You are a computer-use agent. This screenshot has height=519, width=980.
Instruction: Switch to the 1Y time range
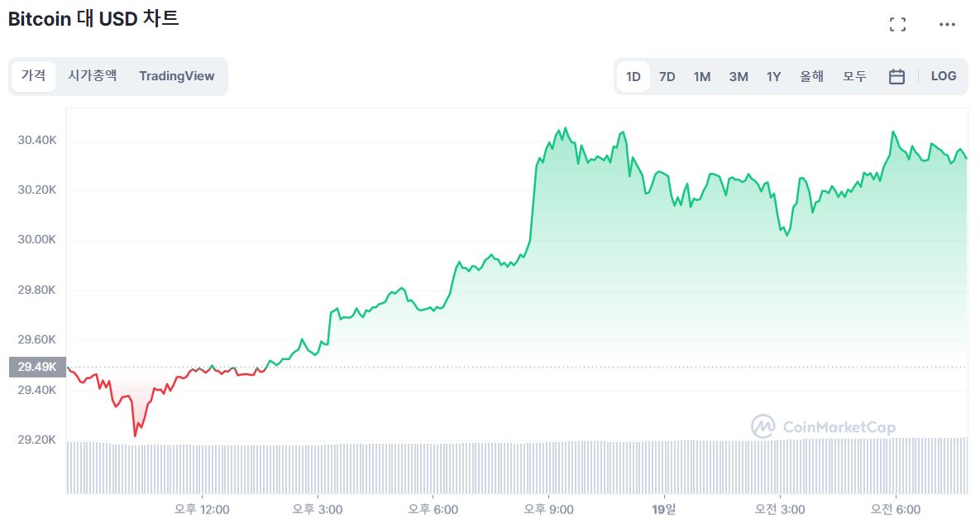pos(773,76)
